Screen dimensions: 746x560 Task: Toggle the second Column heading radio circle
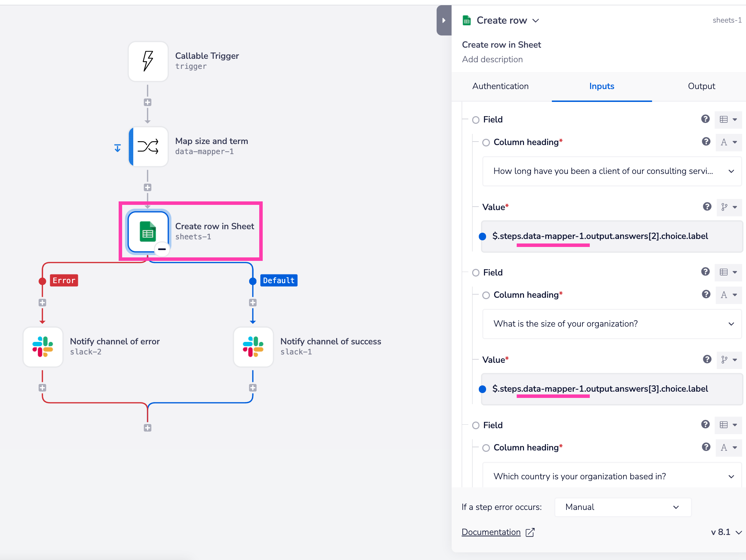coord(486,295)
